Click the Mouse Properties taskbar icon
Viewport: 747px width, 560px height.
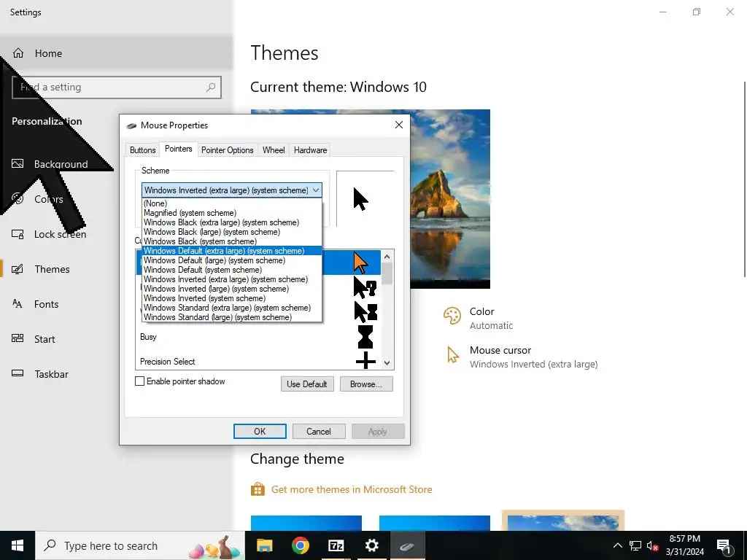coord(407,545)
